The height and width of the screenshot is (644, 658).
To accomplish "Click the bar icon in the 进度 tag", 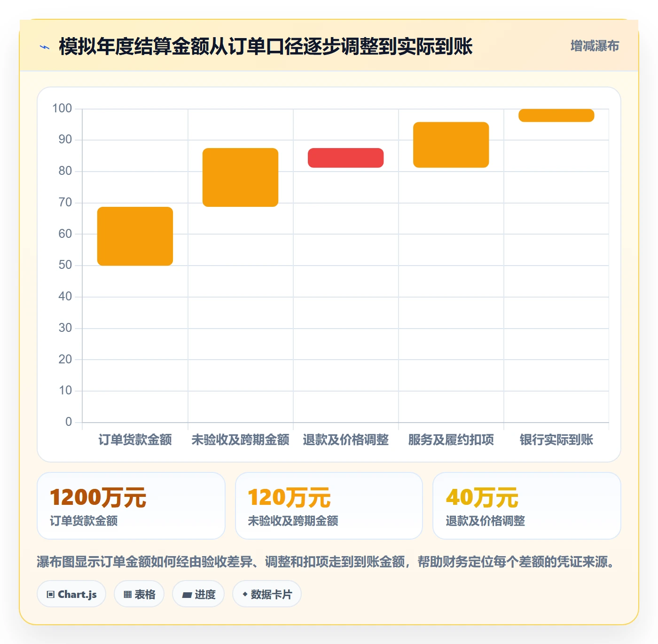I will click(x=187, y=595).
